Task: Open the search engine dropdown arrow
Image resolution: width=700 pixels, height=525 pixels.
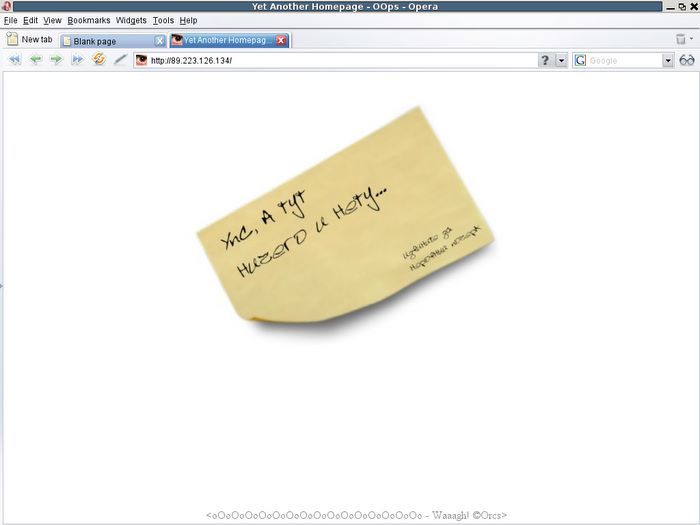Action: point(668,60)
